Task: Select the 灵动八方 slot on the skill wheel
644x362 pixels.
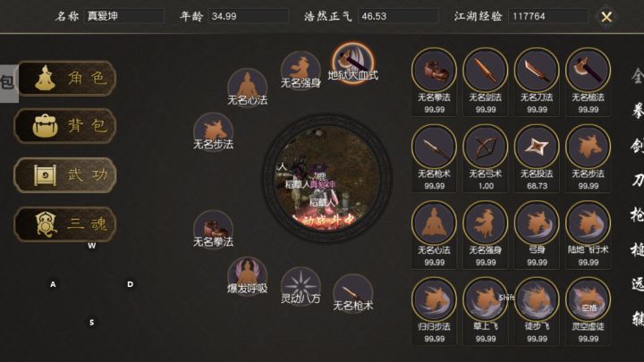Action: pyautogui.click(x=301, y=286)
